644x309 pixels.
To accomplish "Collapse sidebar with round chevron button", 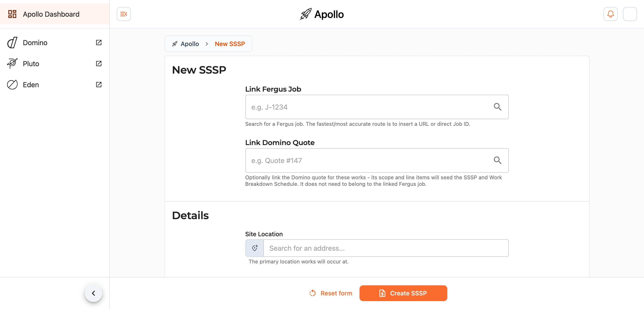I will (x=93, y=293).
